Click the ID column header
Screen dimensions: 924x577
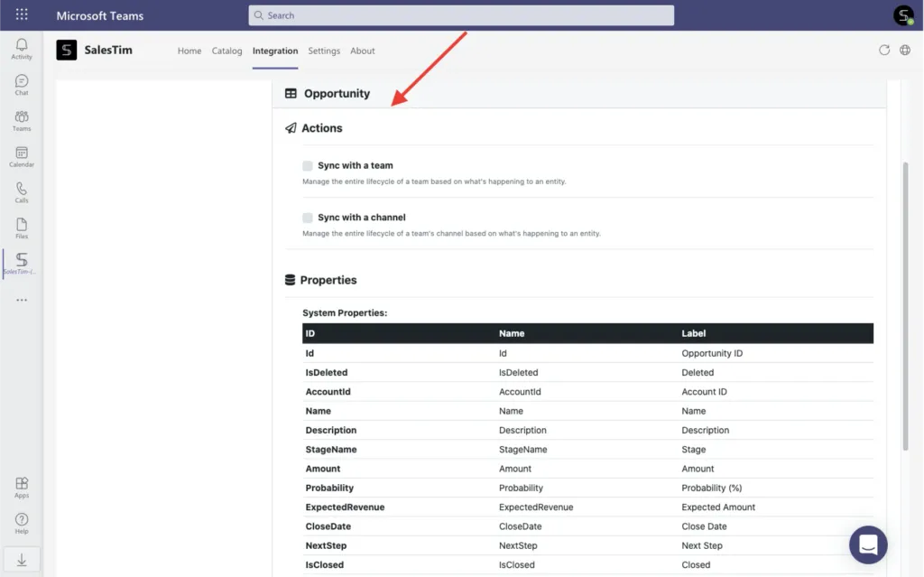[x=310, y=333]
